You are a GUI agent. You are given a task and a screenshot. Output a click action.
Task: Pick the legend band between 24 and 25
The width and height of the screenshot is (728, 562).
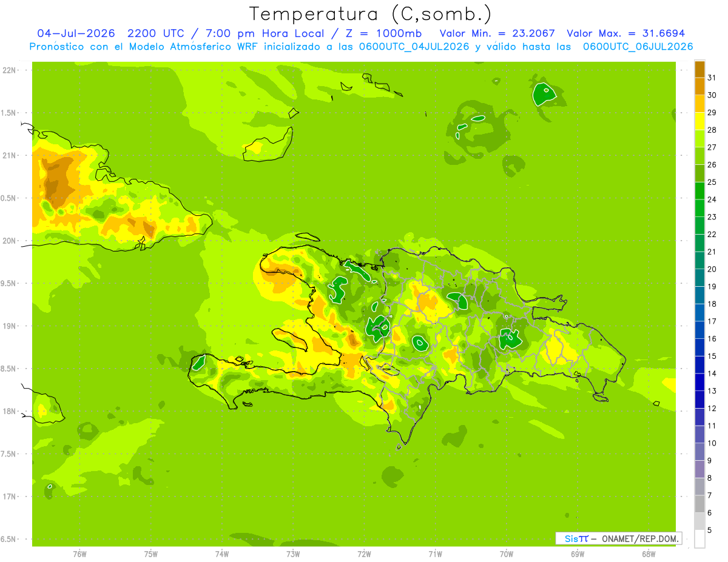[x=699, y=190]
